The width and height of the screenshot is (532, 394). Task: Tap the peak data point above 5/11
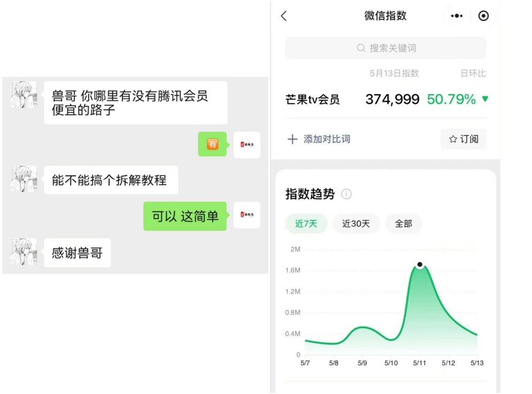pos(420,264)
